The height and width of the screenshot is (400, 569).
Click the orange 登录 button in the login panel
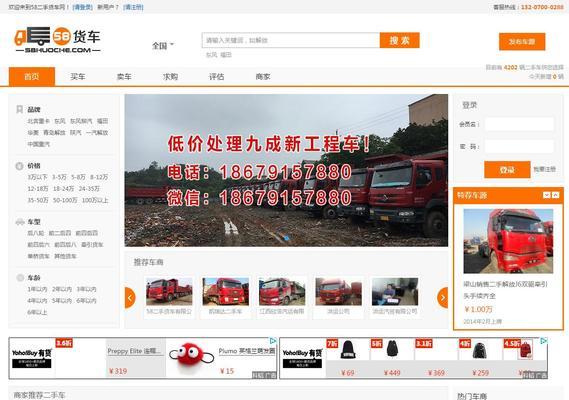[x=507, y=170]
